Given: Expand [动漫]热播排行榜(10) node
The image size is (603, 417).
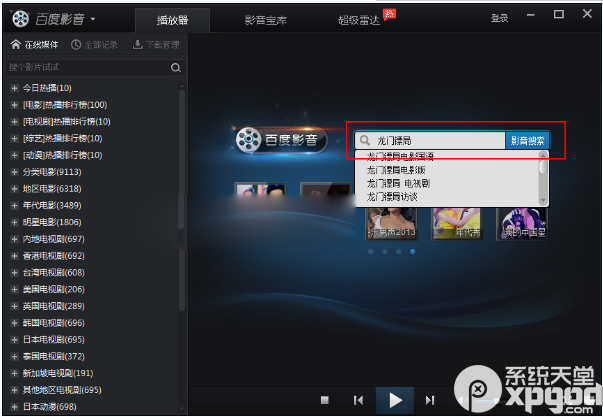Looking at the screenshot, I should tap(14, 155).
